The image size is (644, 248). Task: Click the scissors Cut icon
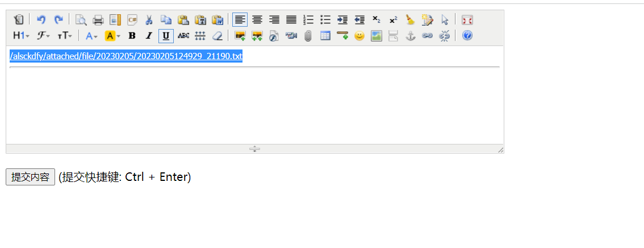(x=149, y=20)
